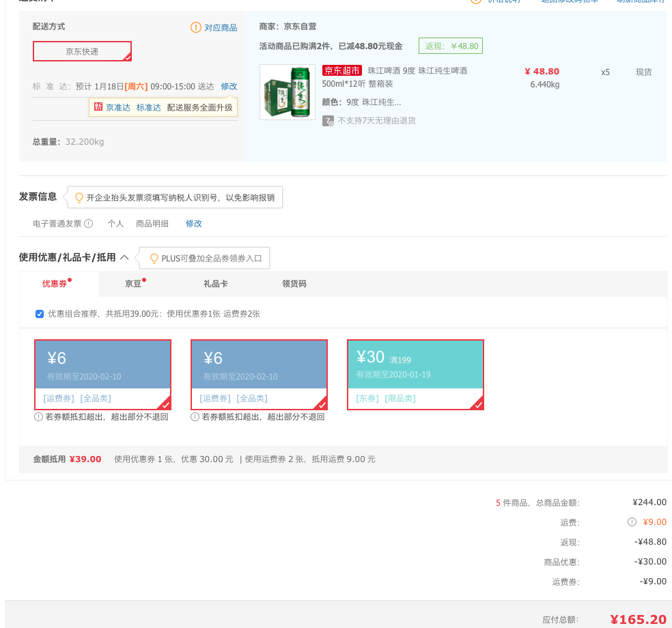Click the 金额抵用 ¥39.00 value
This screenshot has height=628, width=672.
click(x=85, y=459)
